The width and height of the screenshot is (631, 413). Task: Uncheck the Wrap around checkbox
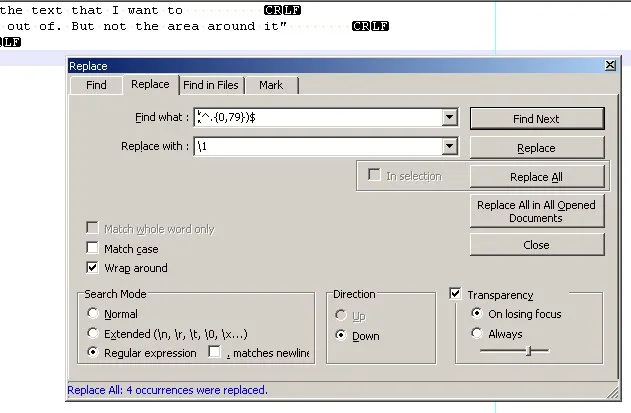(x=92, y=267)
